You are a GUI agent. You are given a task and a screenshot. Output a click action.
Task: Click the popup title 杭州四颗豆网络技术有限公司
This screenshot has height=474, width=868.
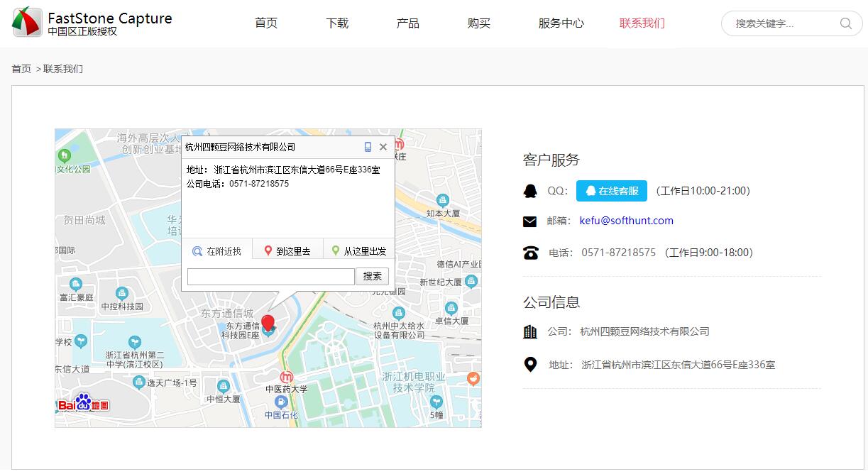click(240, 147)
